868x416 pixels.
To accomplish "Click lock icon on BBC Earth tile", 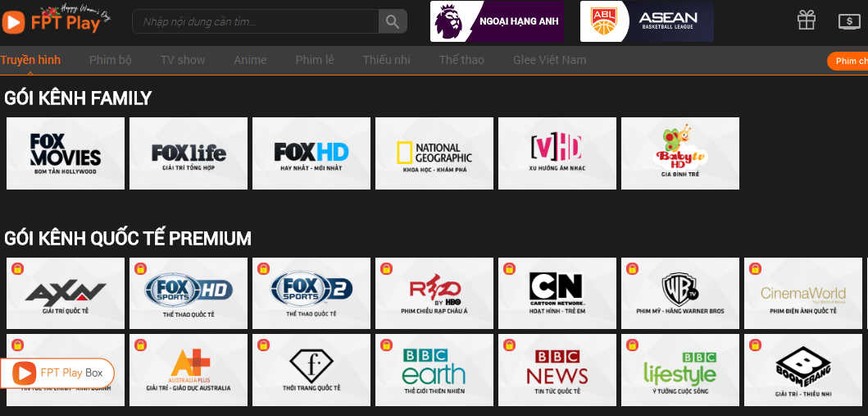I will click(x=386, y=345).
